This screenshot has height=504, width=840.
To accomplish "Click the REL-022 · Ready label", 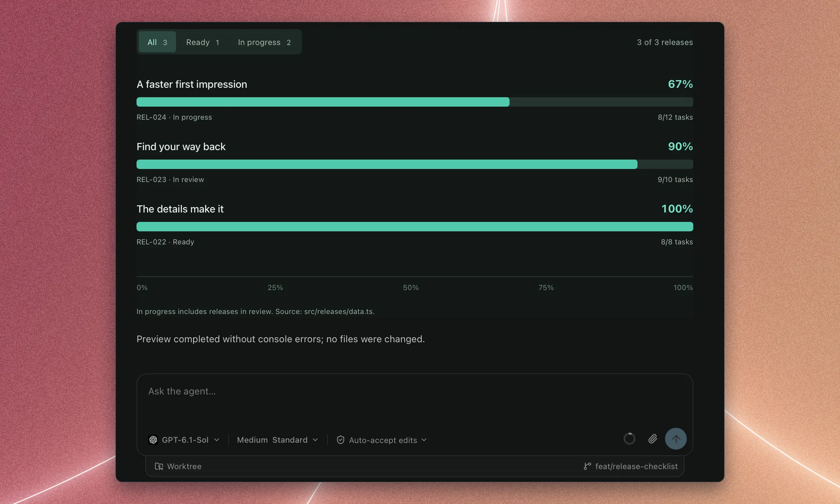I will 165,242.
